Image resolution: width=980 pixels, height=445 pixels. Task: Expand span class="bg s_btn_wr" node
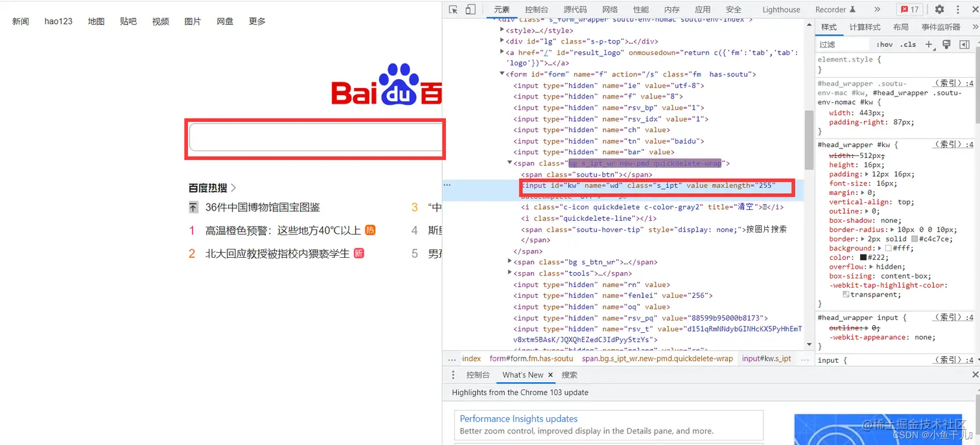click(x=510, y=262)
